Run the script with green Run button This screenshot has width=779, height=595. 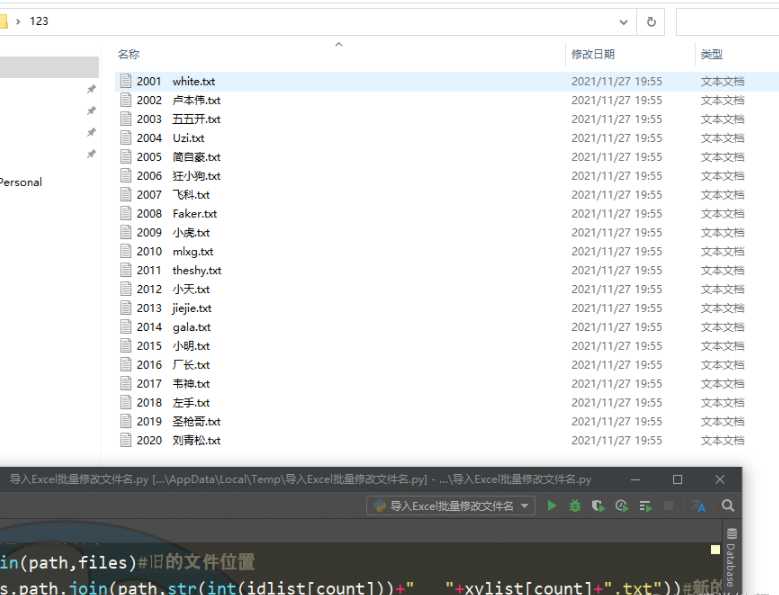point(551,506)
